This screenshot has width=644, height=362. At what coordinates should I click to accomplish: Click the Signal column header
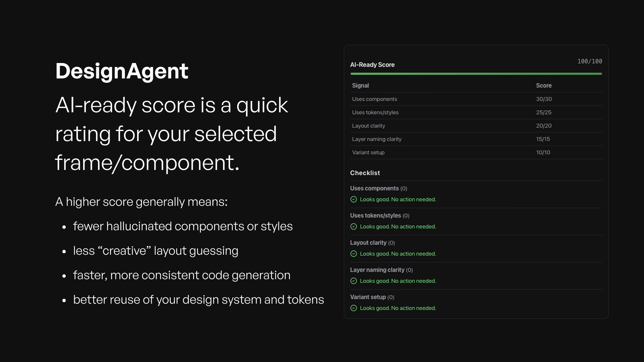pos(361,85)
